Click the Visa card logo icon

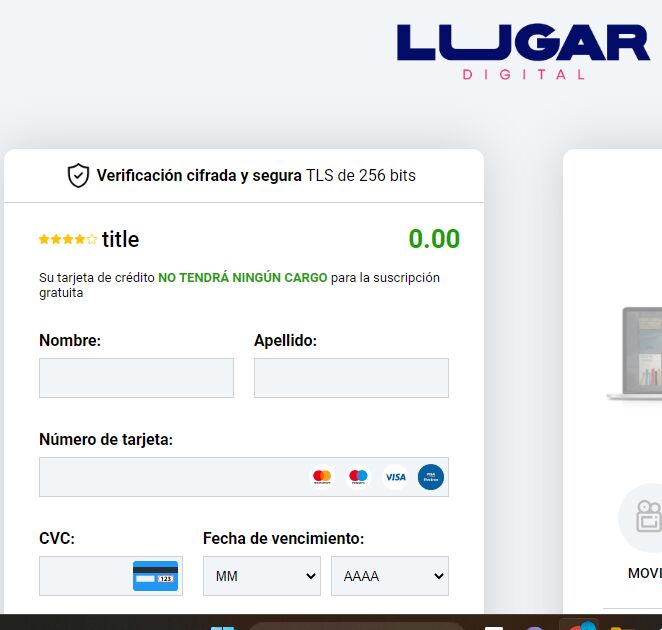(x=395, y=477)
